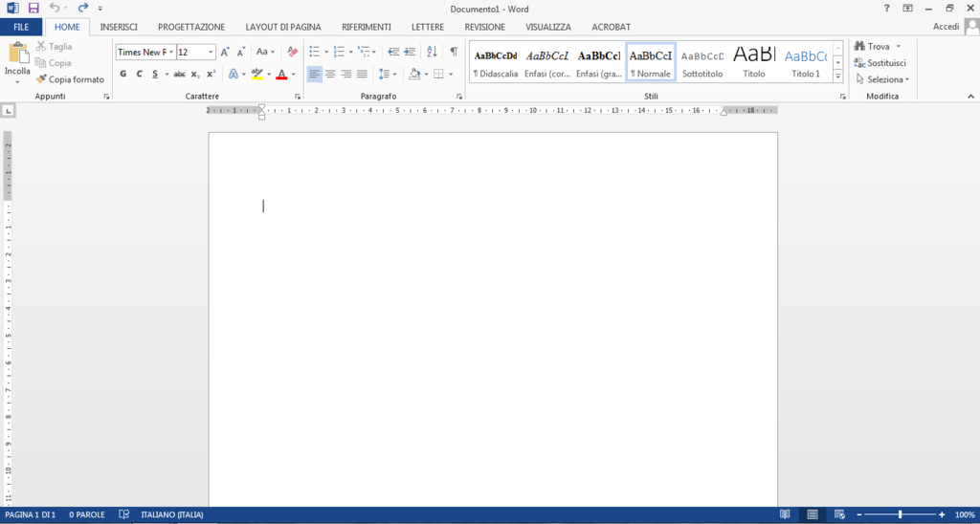Toggle bold formatting G
Image resolution: width=980 pixels, height=524 pixels.
pyautogui.click(x=123, y=74)
